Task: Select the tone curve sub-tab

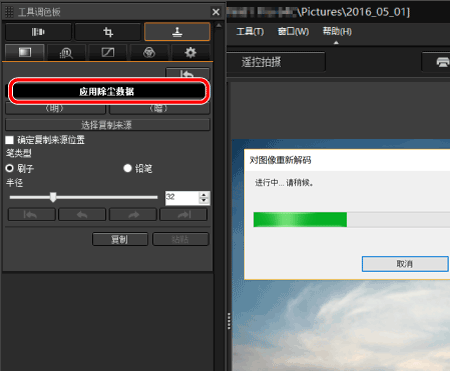Action: click(x=108, y=52)
